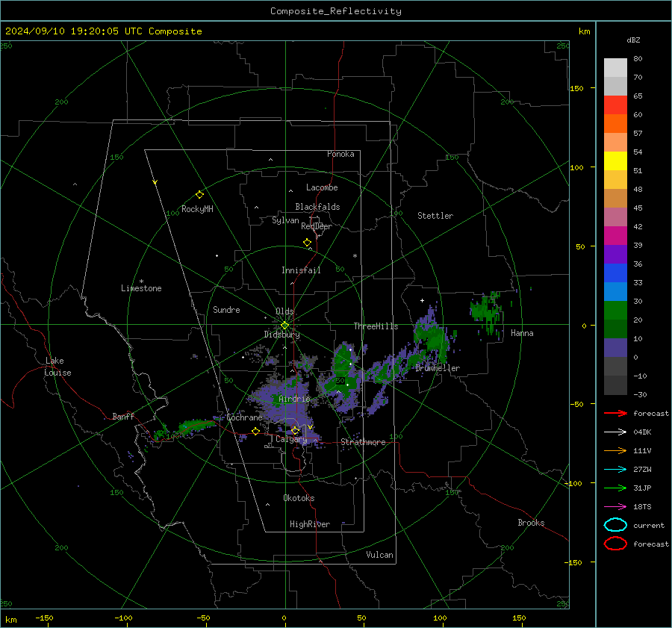Click the Vulcan label
This screenshot has width=672, height=628.
point(380,555)
